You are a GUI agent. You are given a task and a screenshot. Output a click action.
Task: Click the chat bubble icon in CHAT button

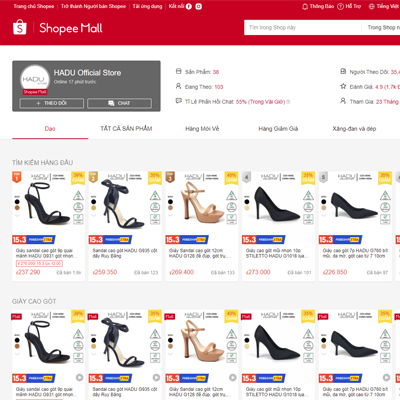tap(111, 103)
